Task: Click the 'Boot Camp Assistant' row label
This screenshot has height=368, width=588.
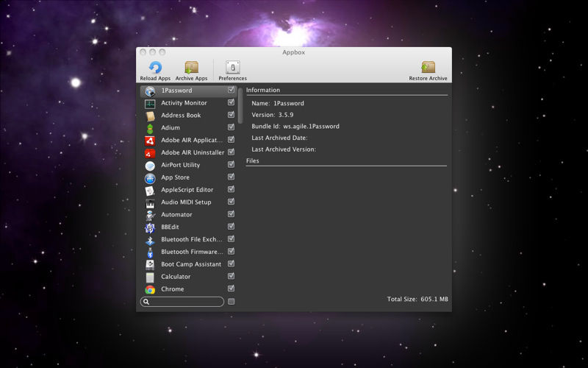Action: 191,264
